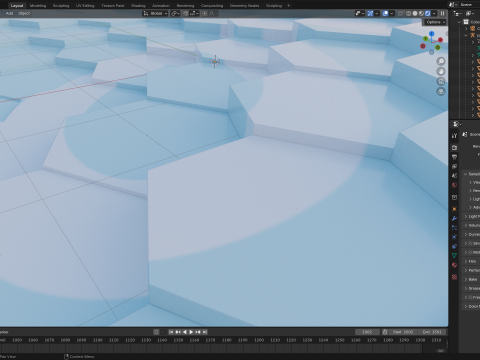Switch to the Shading workspace tab
The image size is (480, 360).
(x=138, y=5)
